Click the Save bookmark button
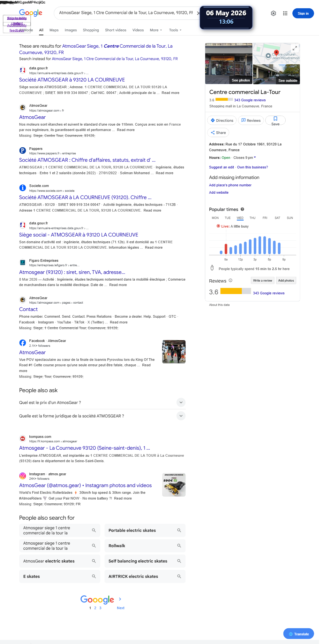 (x=275, y=120)
